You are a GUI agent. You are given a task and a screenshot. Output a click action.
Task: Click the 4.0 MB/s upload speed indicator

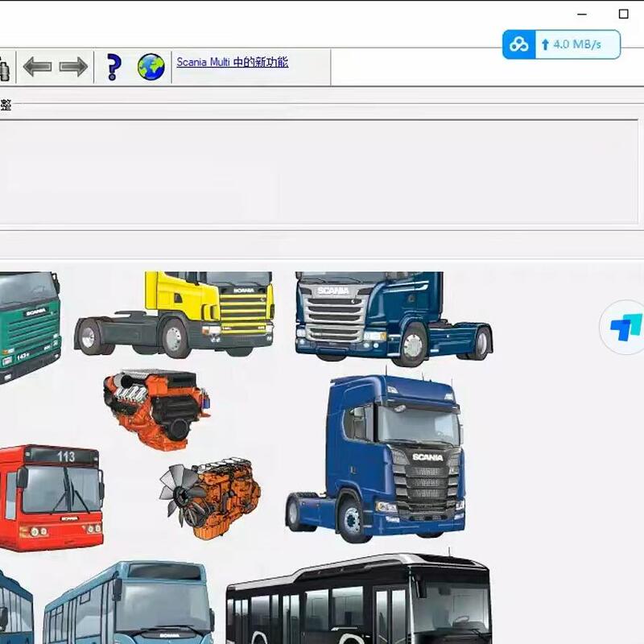coord(577,44)
